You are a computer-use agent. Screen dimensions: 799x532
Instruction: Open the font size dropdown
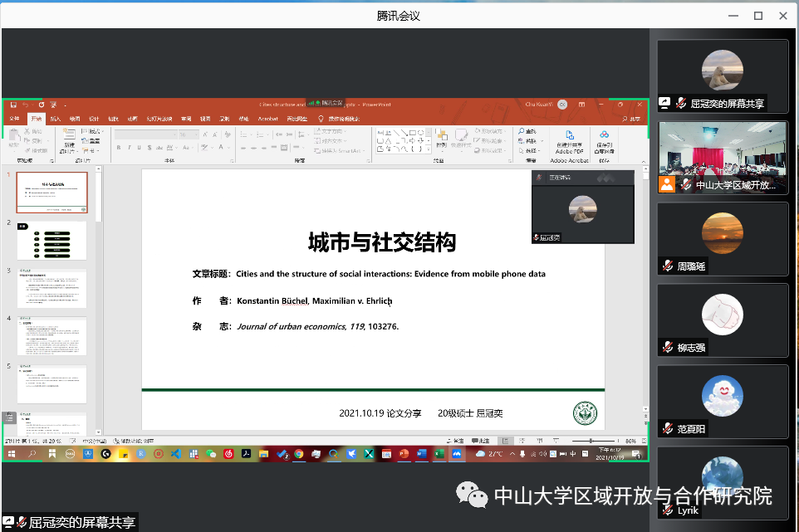[197, 134]
